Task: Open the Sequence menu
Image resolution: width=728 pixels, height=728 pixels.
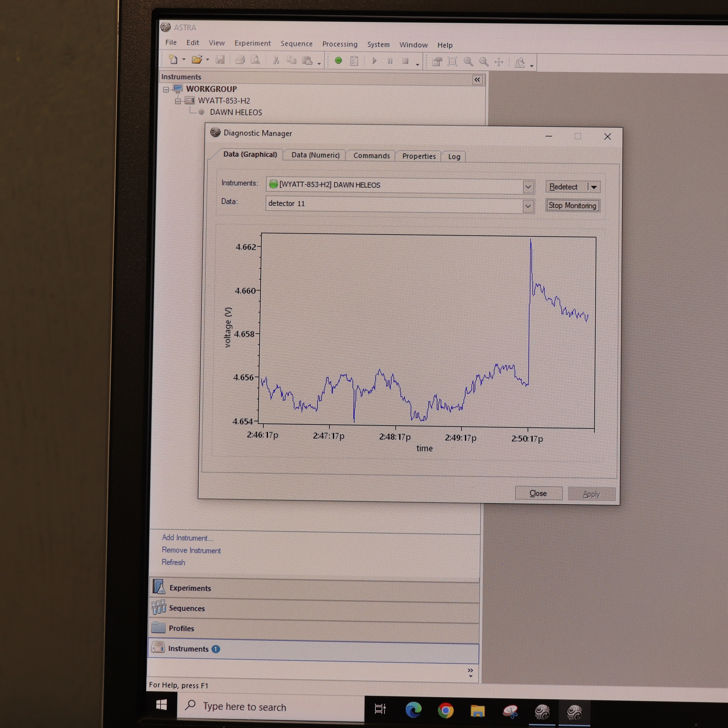Action: [296, 44]
